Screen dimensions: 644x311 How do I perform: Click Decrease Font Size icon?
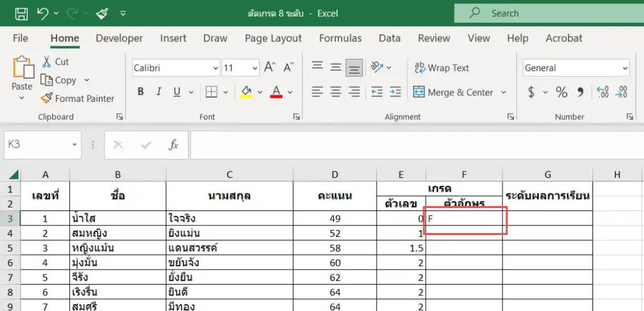pos(289,67)
